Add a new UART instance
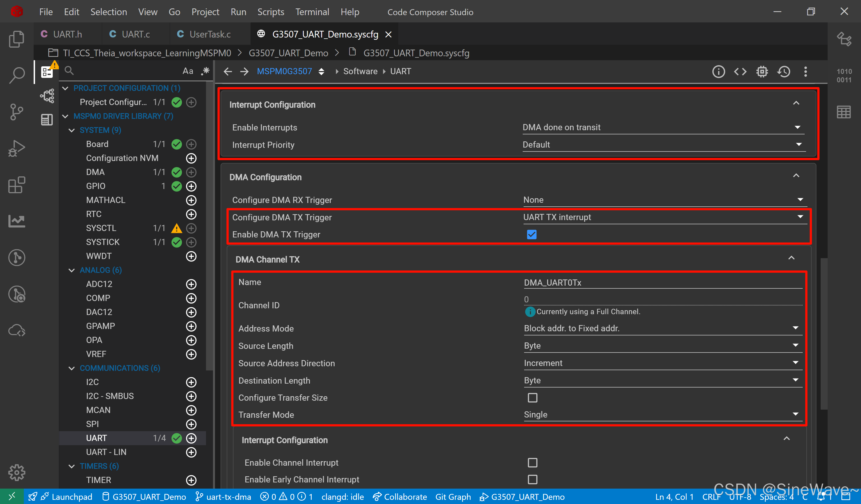 coord(191,438)
